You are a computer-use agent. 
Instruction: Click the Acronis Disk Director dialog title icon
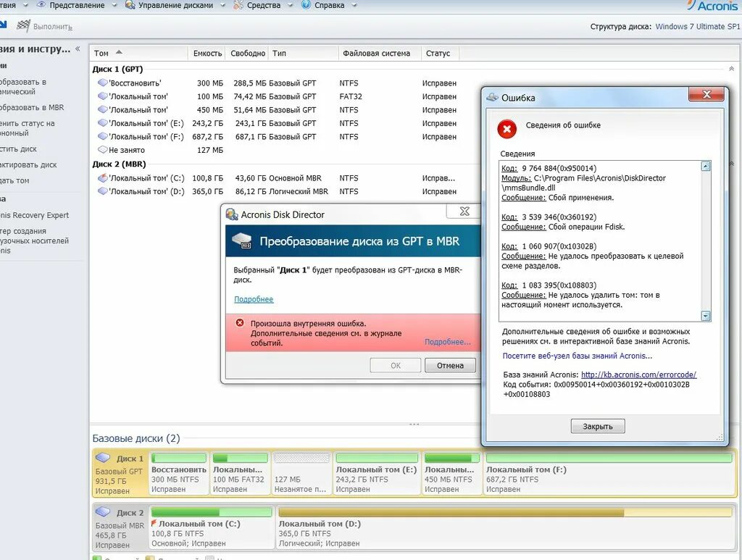click(x=233, y=214)
